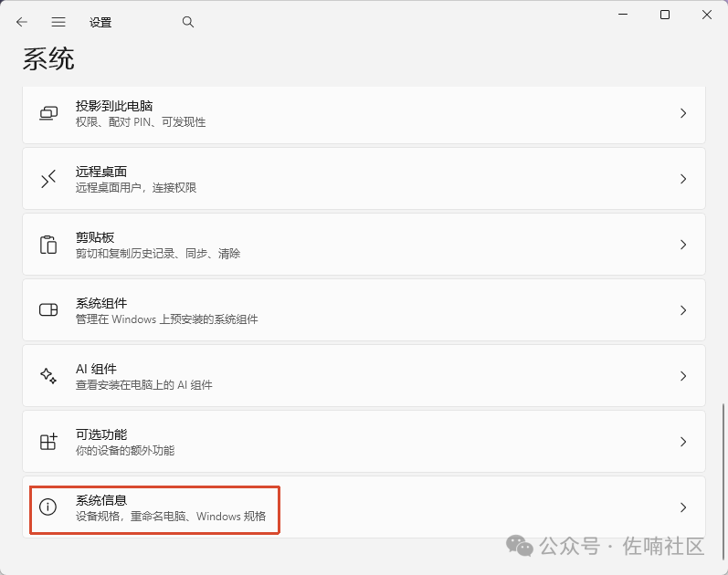Click the 投影到此电脑 projector icon
Image resolution: width=728 pixels, height=575 pixels.
(x=48, y=113)
